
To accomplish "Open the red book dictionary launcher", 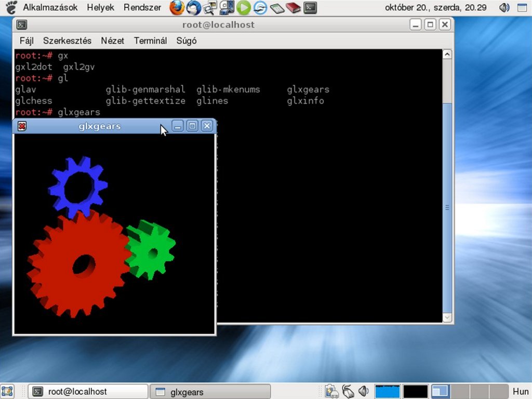I will tap(293, 7).
